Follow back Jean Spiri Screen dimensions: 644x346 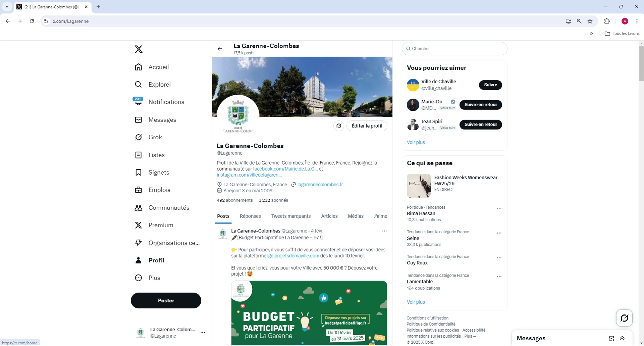pyautogui.click(x=480, y=125)
